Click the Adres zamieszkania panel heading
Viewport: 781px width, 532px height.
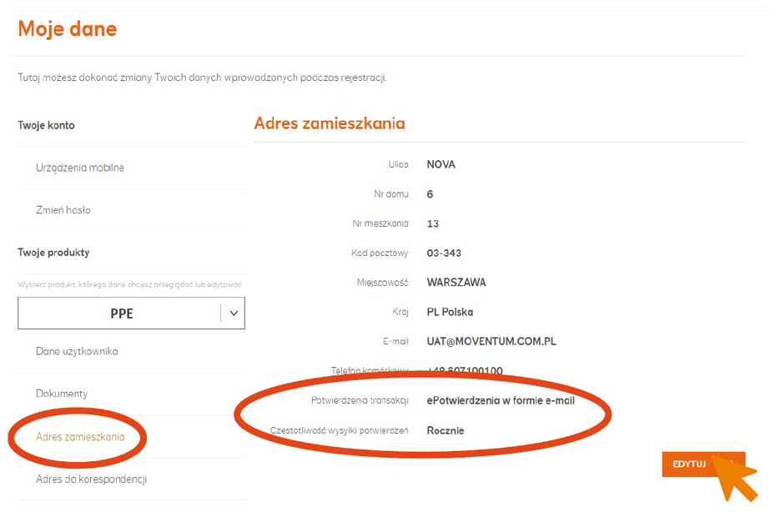point(330,123)
